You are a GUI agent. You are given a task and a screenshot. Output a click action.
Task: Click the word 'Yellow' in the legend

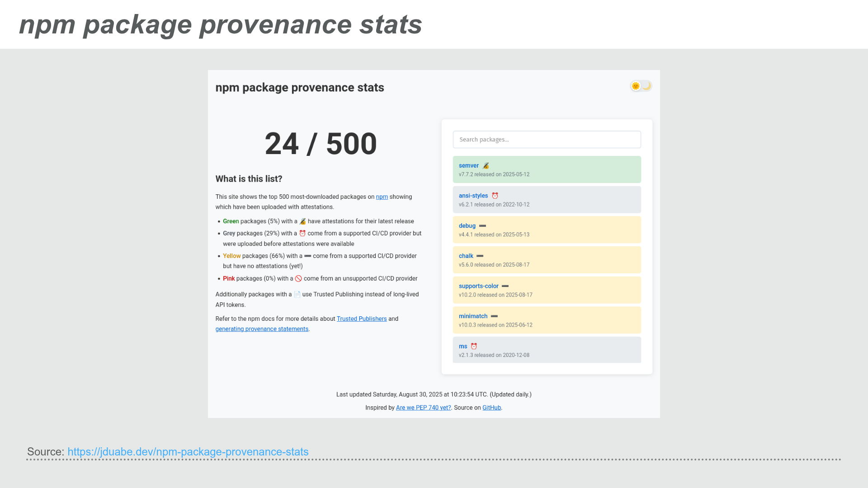pos(231,256)
